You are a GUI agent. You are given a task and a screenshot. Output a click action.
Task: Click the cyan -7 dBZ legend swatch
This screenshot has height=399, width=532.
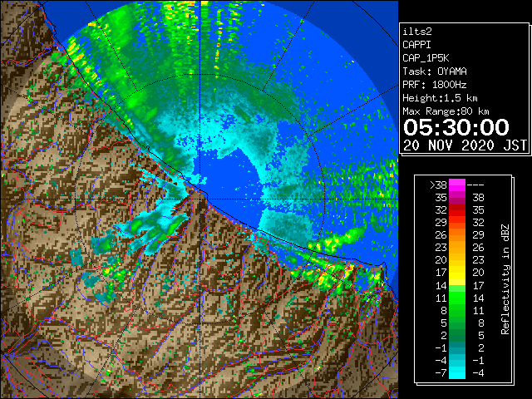pyautogui.click(x=457, y=372)
